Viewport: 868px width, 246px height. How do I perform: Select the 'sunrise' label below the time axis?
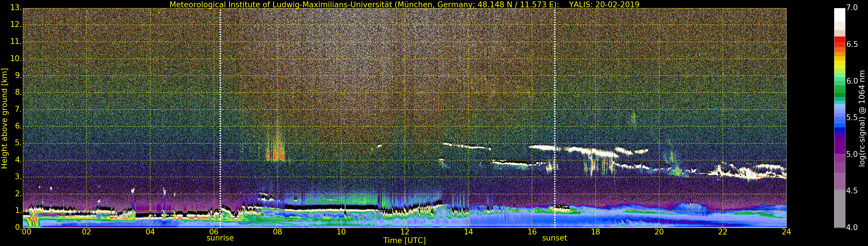[220, 238]
